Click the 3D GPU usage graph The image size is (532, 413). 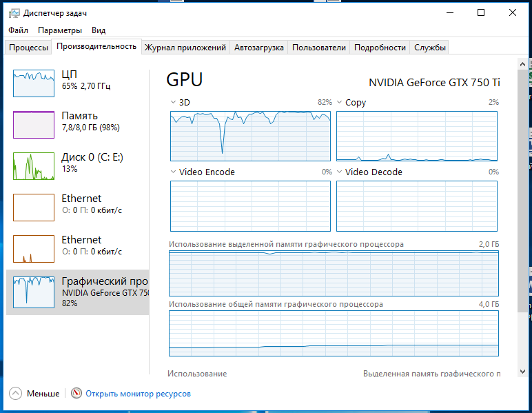(250, 134)
